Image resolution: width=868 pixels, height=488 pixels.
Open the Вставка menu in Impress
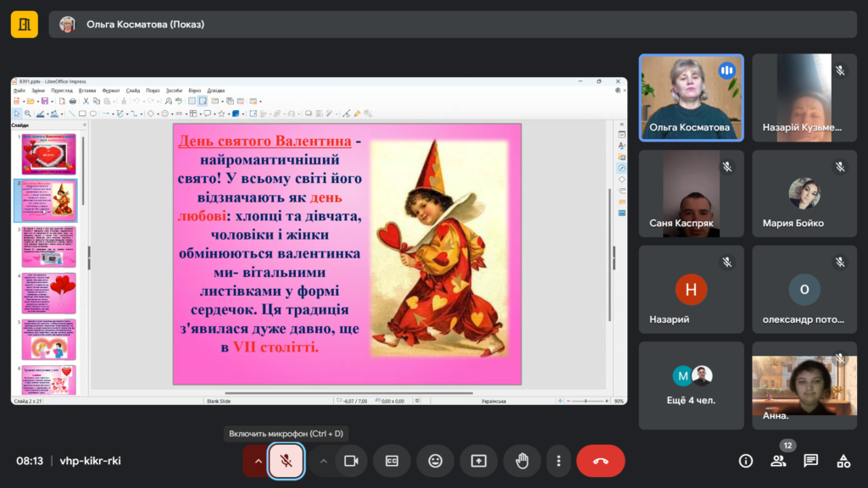click(87, 90)
